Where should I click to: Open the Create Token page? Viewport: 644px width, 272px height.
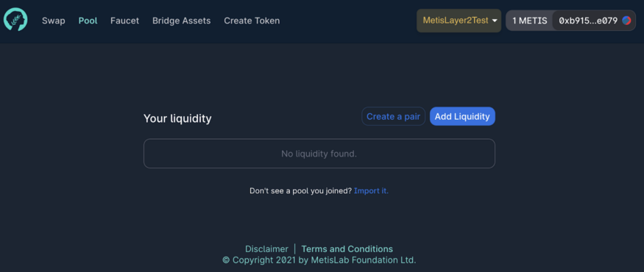252,21
